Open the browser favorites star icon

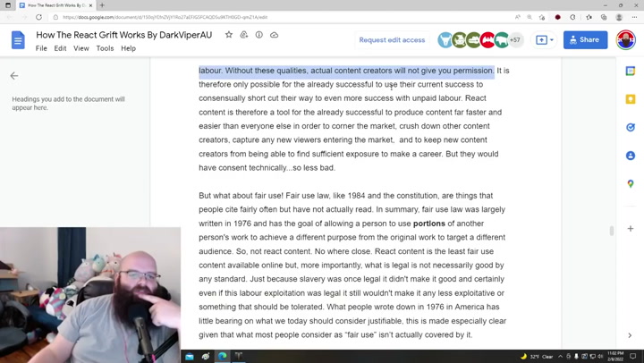[589, 17]
